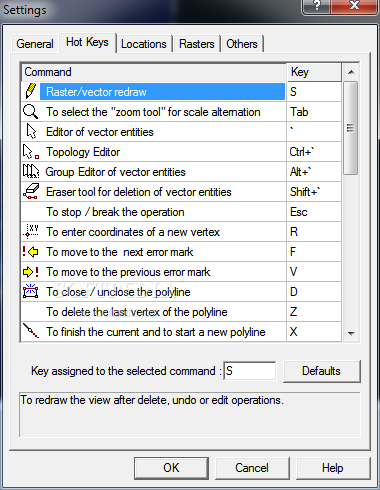380x490 pixels.
Task: Click the 'Z' key cell
Action: coord(314,312)
